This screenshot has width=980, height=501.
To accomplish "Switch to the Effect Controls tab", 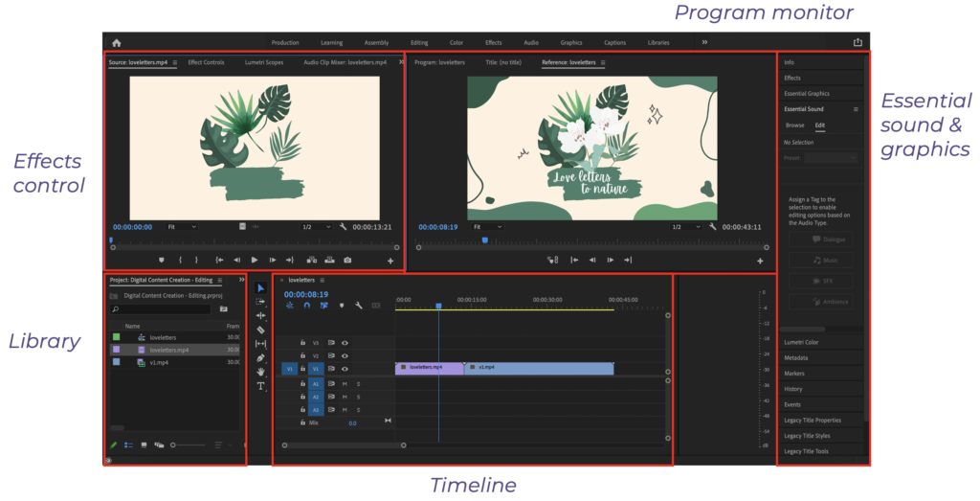I will click(x=206, y=62).
